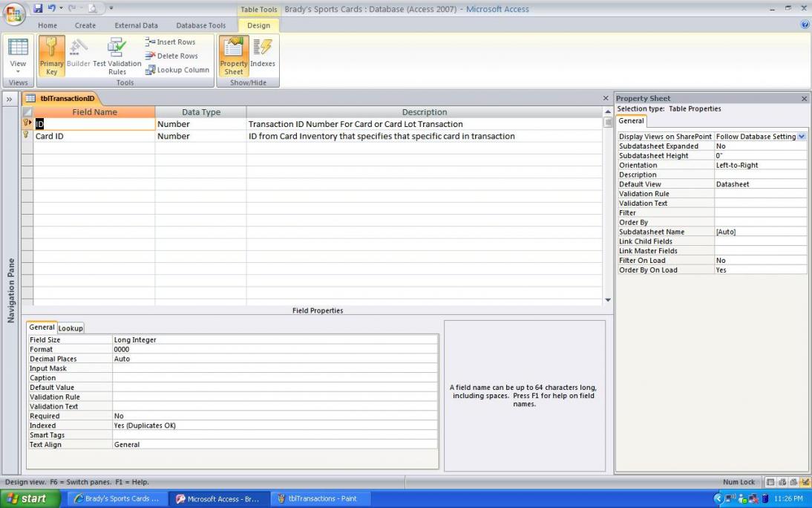
Task: Switch to the Create ribbon tab
Action: click(85, 25)
